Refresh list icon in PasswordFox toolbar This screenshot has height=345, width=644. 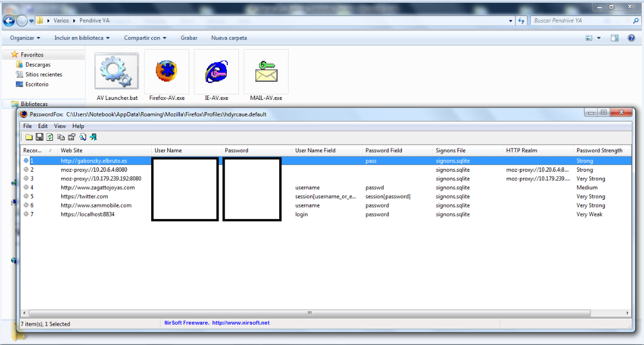coord(50,137)
